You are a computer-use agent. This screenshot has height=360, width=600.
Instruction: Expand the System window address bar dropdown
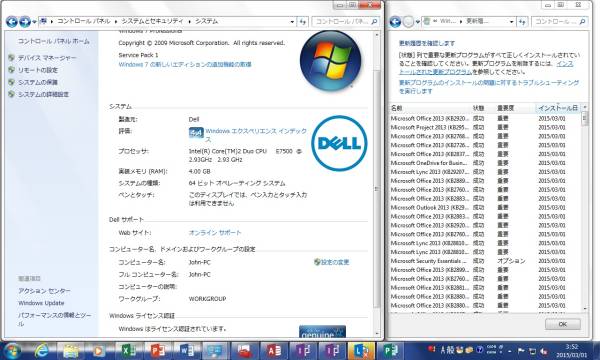point(292,22)
